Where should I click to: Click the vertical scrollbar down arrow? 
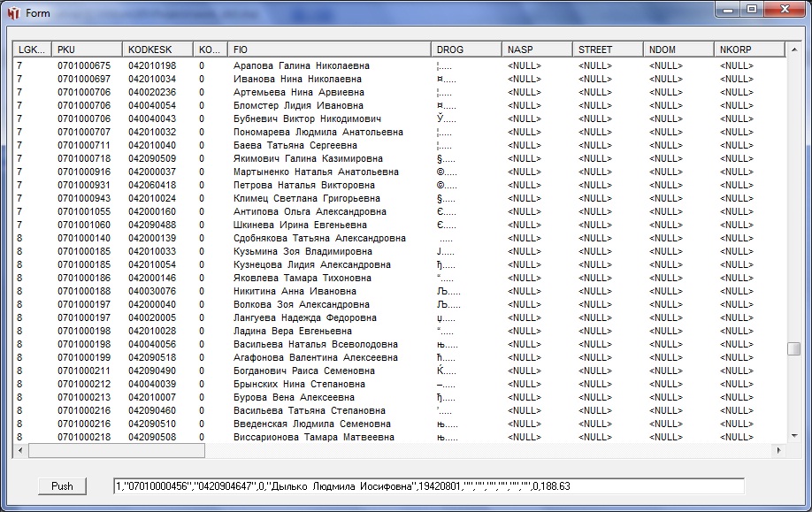pos(793,436)
